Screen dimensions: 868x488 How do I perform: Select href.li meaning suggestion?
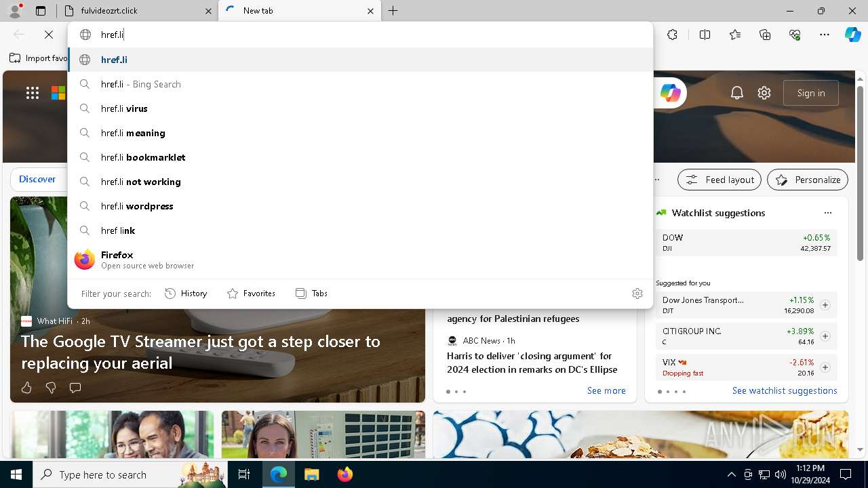click(361, 133)
